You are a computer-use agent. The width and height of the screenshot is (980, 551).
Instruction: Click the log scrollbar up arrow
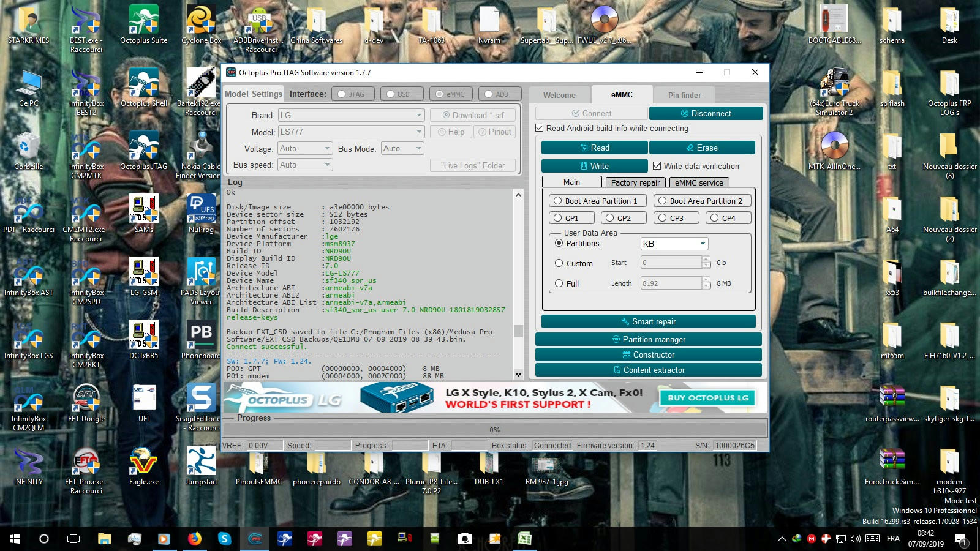[518, 195]
